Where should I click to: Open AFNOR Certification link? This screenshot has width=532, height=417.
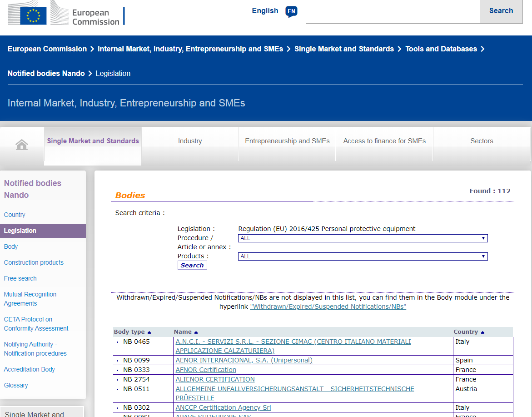(x=206, y=370)
